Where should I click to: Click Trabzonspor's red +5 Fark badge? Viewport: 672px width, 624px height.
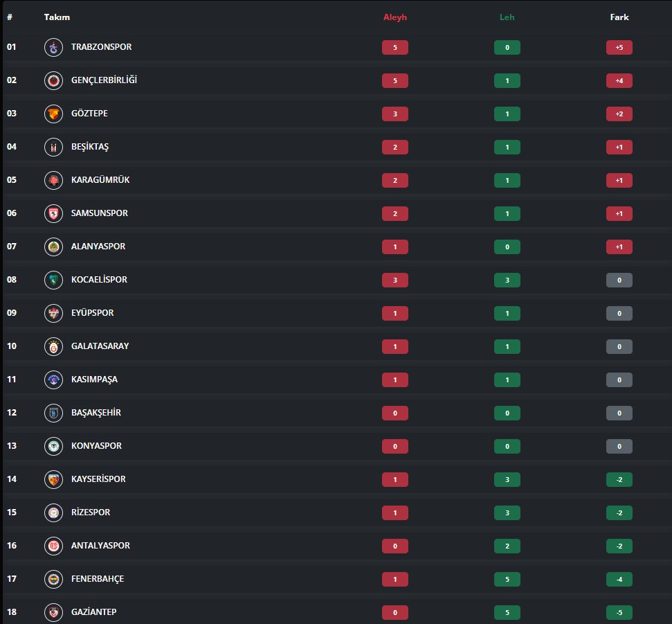pos(619,48)
